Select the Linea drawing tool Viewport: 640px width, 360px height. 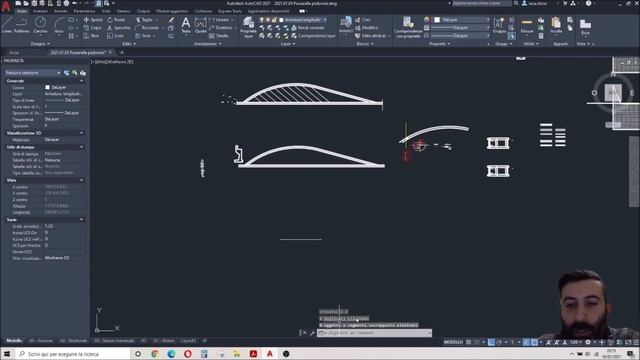7,25
